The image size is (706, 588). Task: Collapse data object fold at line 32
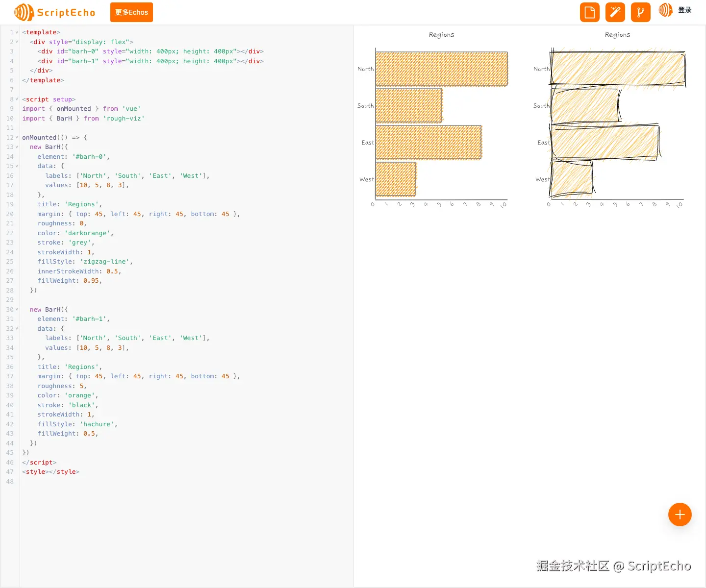(17, 328)
